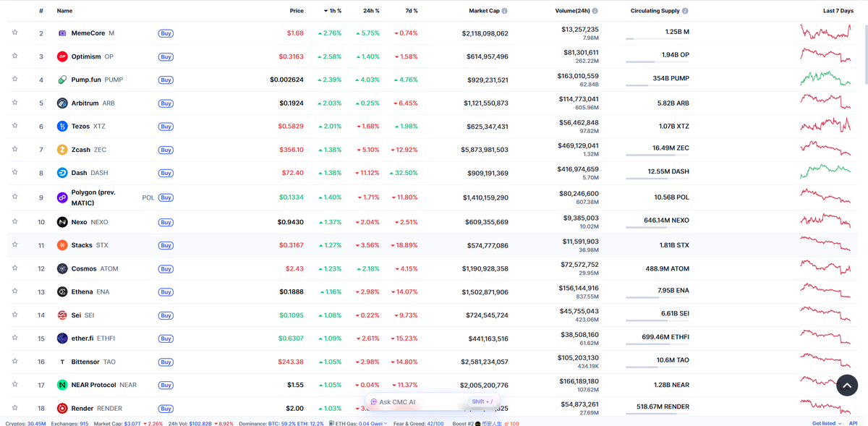Viewport: 868px width, 426px height.
Task: Click the Buy button for MemeCore
Action: tap(166, 33)
